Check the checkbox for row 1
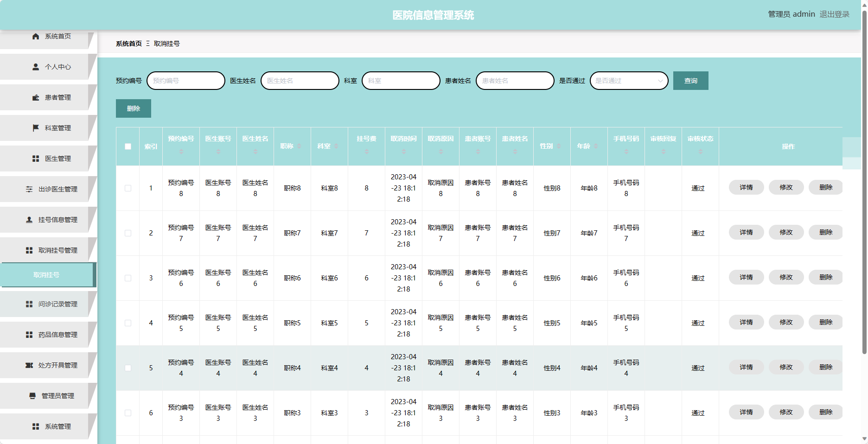This screenshot has height=444, width=868. (128, 188)
